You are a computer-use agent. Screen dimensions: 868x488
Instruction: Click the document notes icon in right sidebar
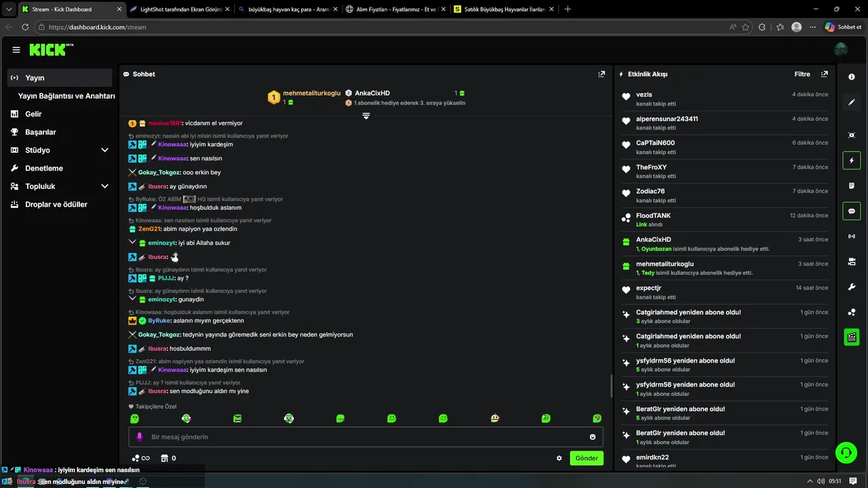pyautogui.click(x=852, y=186)
